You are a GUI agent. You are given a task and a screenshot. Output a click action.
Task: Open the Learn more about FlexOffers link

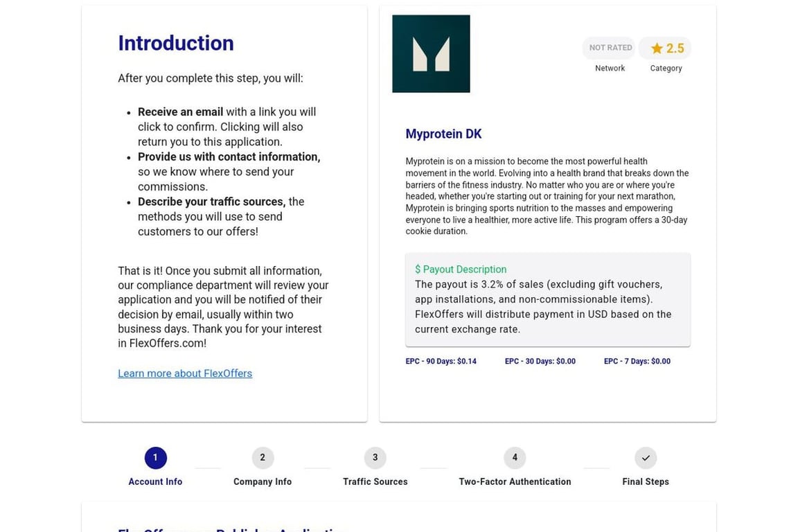[185, 373]
